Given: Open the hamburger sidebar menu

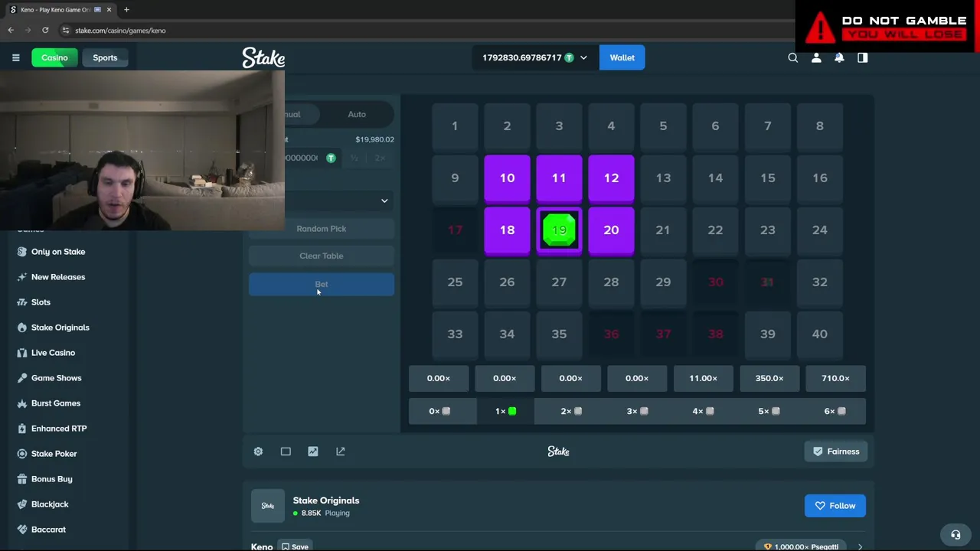Looking at the screenshot, I should tap(15, 57).
